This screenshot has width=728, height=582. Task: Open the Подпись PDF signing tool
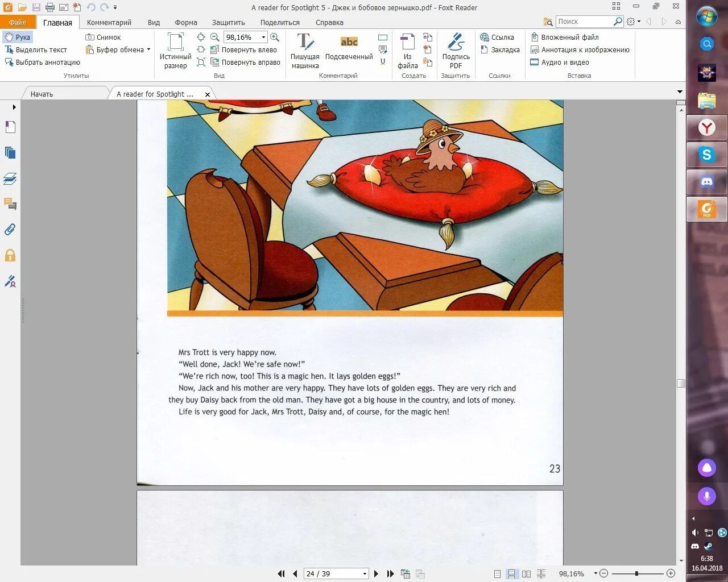(456, 51)
